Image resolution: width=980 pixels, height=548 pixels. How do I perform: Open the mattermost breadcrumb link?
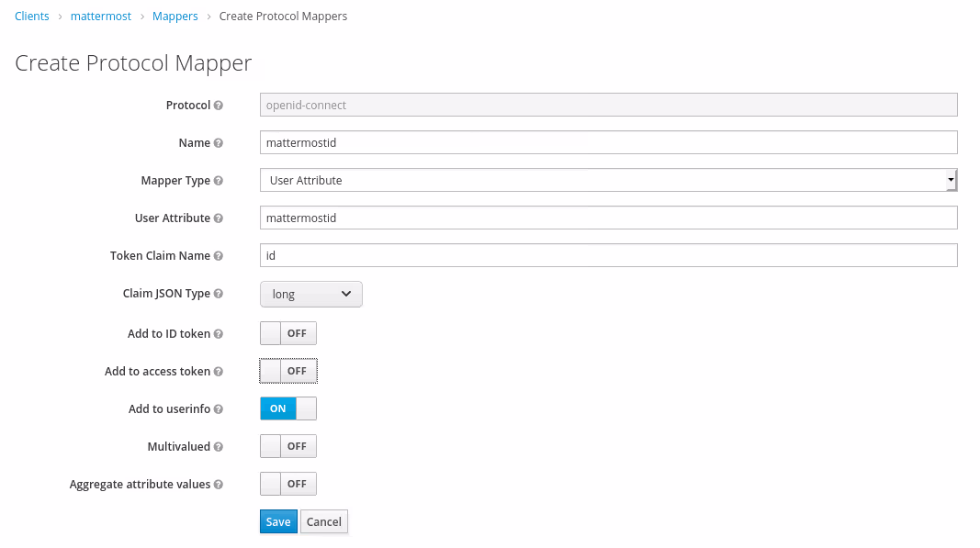coord(101,17)
